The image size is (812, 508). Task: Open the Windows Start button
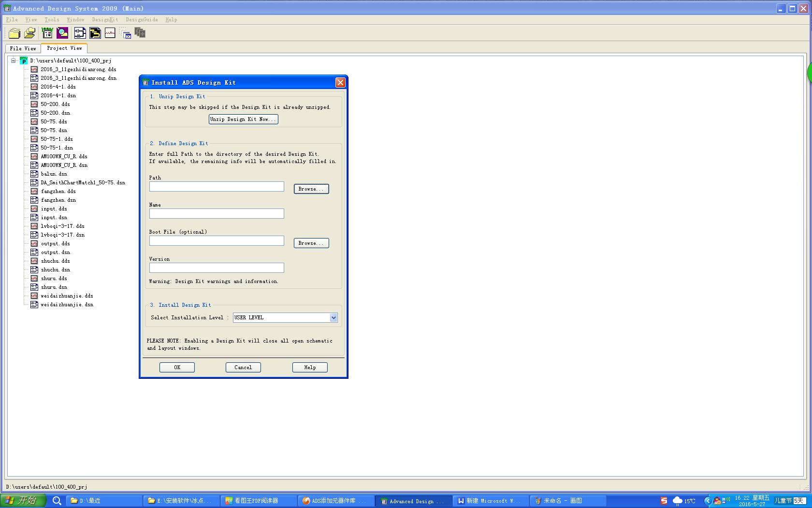[x=23, y=501]
